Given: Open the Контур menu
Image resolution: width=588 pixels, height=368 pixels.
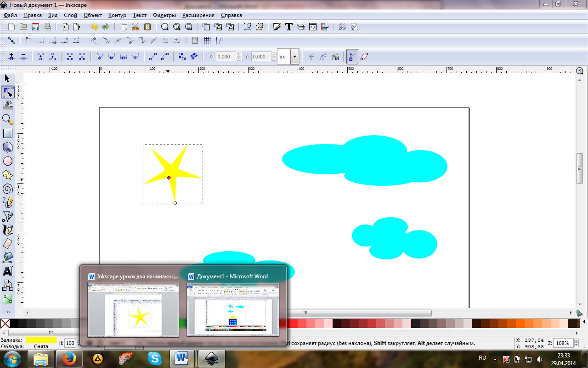Looking at the screenshot, I should 117,15.
